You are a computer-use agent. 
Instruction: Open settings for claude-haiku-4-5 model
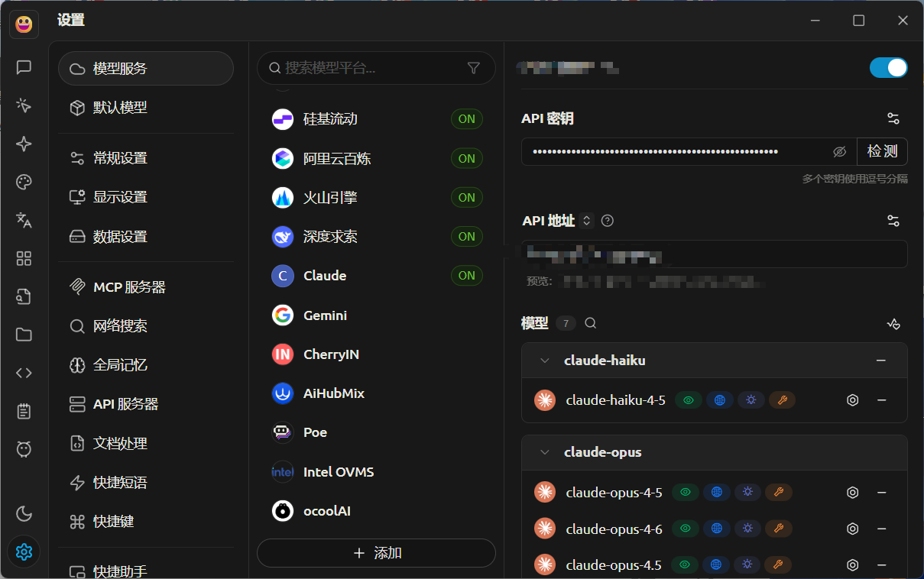point(853,400)
